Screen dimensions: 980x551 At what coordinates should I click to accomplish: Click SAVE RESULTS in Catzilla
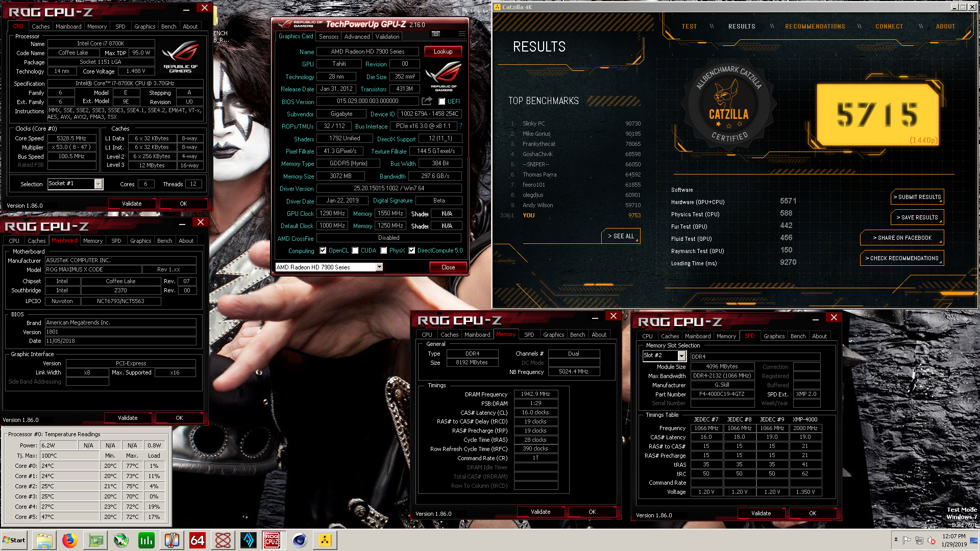917,217
